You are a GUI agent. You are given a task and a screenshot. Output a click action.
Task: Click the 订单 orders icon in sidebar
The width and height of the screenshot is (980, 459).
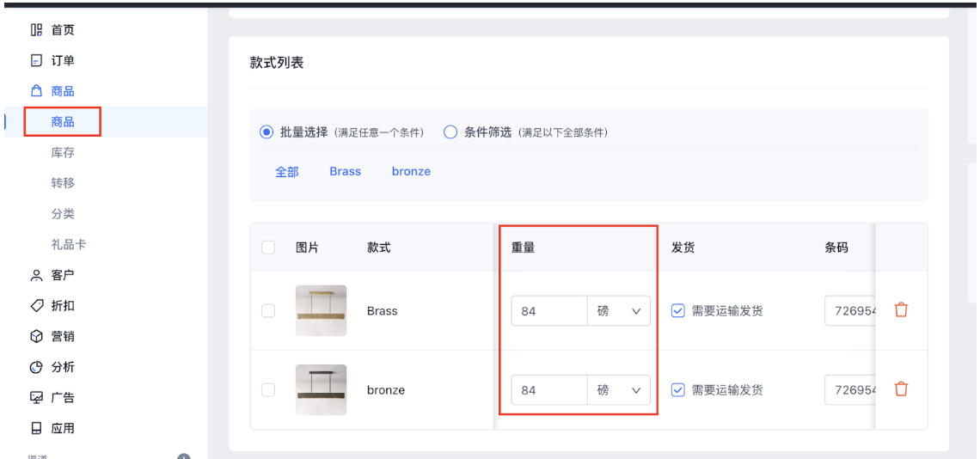pyautogui.click(x=36, y=61)
